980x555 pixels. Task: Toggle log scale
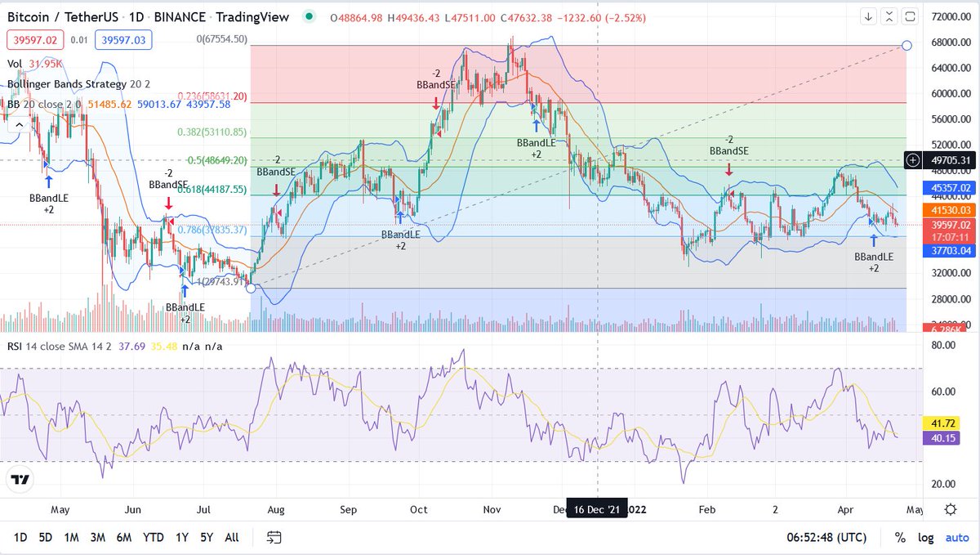click(926, 537)
